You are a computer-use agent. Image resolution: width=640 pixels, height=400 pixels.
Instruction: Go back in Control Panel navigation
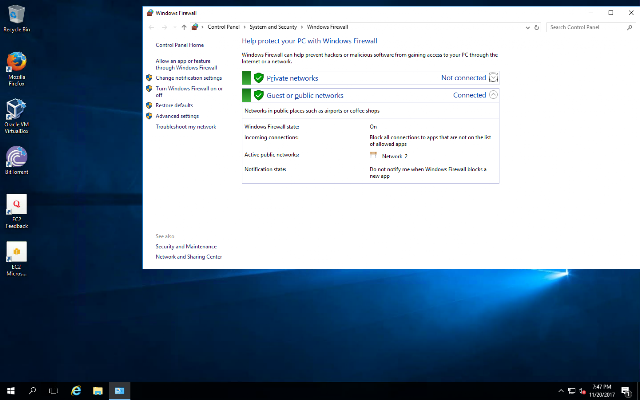(x=151, y=27)
